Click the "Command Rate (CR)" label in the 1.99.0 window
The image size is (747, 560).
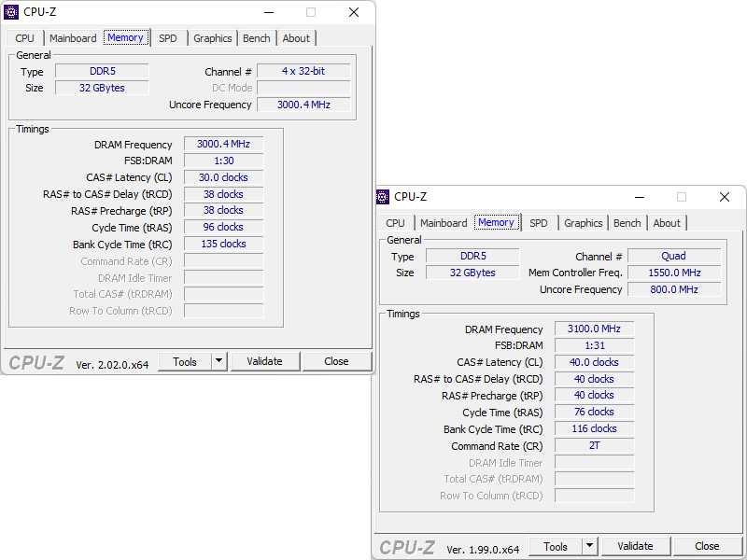(x=497, y=446)
